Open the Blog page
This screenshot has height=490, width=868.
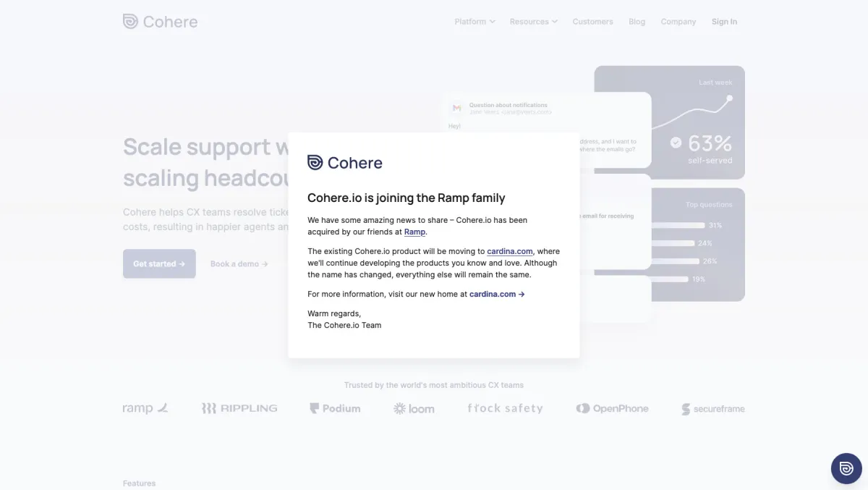[x=637, y=22]
